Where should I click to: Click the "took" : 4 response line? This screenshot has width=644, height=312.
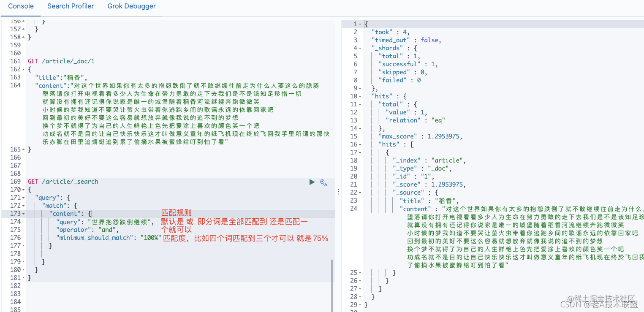pyautogui.click(x=391, y=32)
